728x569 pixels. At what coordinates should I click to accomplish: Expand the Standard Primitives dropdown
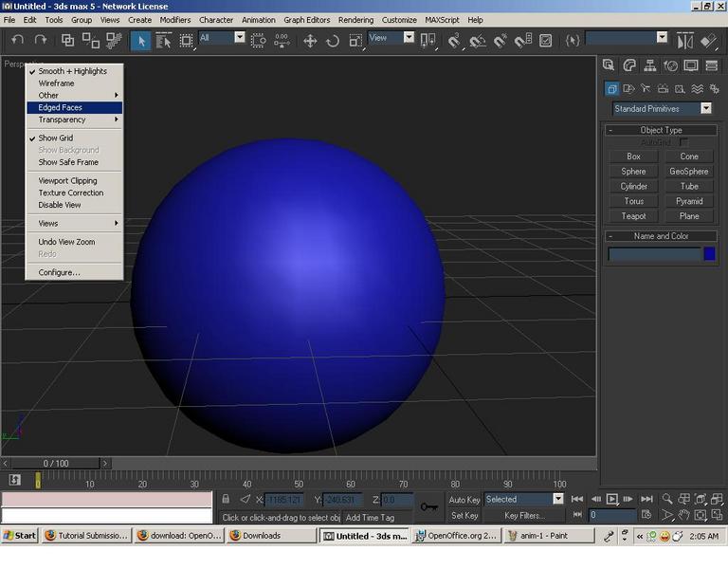tap(706, 108)
